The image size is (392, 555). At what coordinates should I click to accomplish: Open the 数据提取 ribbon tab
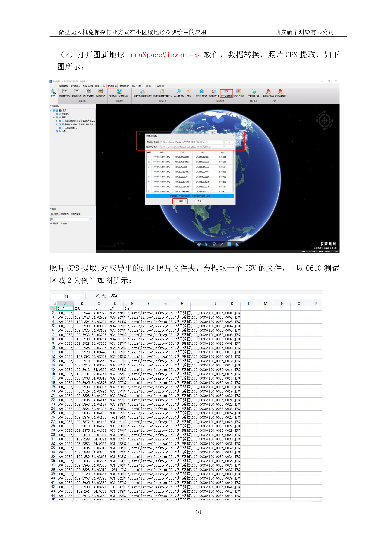click(x=124, y=86)
